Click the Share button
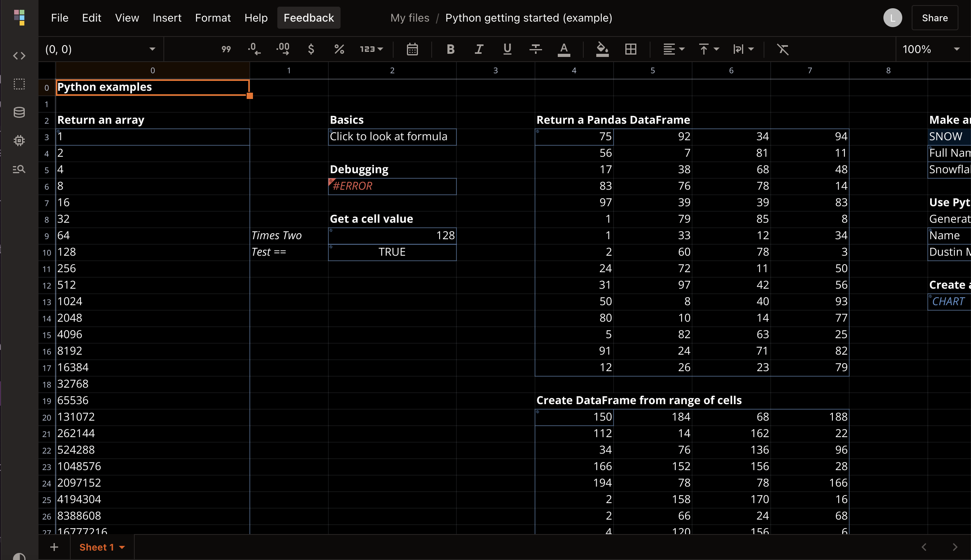 [x=934, y=18]
